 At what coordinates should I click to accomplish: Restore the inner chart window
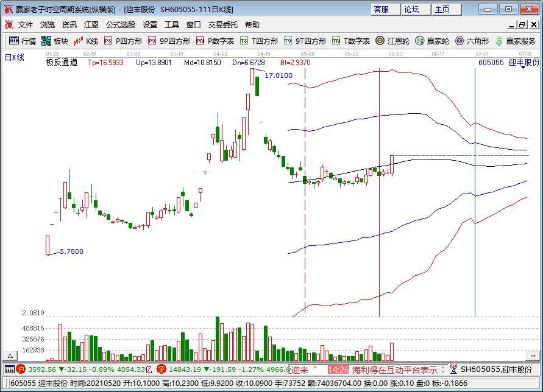click(522, 24)
